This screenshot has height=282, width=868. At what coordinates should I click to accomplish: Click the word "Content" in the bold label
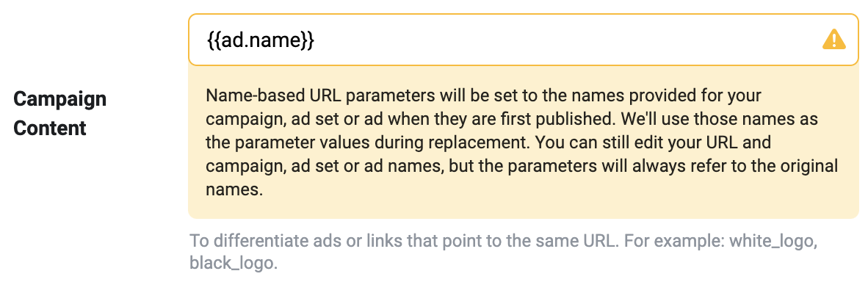[50, 128]
